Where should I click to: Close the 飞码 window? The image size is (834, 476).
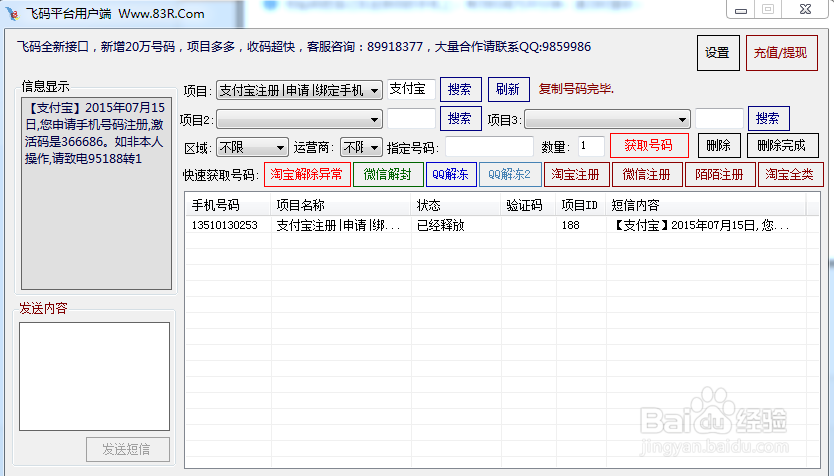805,9
